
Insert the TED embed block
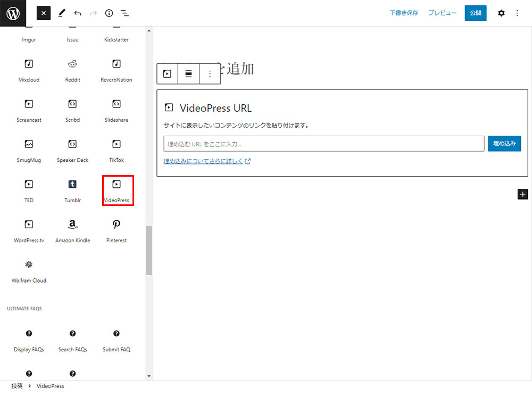pyautogui.click(x=29, y=191)
